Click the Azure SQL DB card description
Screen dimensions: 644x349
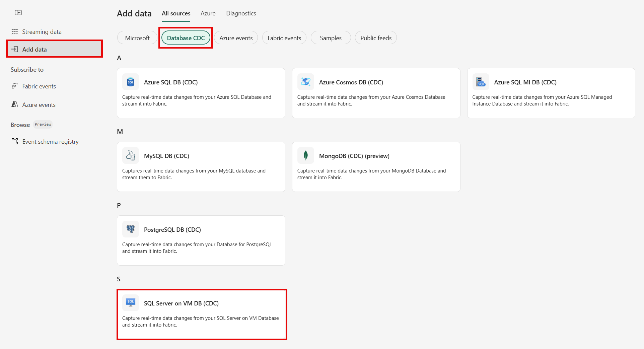(197, 100)
